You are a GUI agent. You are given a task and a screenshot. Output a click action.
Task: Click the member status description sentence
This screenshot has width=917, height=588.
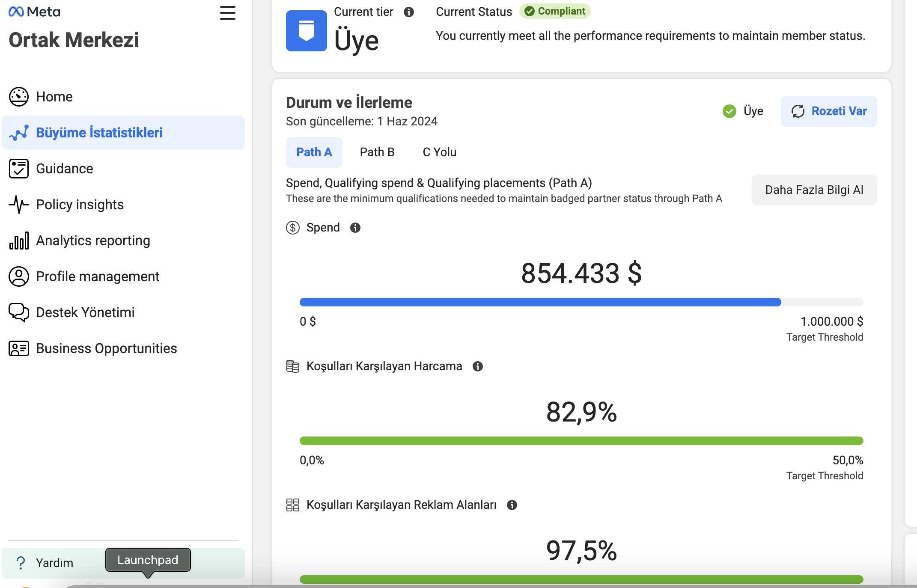pos(650,36)
